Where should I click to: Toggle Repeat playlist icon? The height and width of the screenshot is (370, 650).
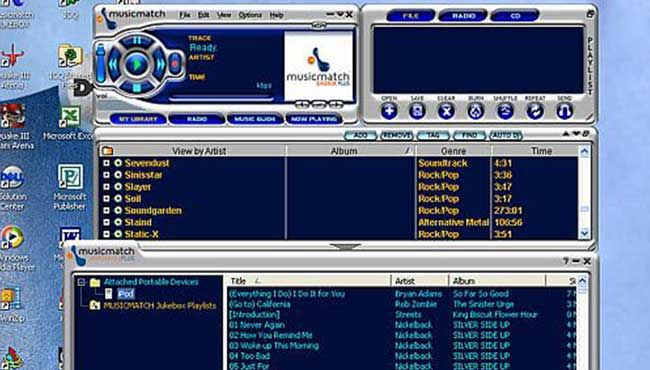tap(535, 111)
